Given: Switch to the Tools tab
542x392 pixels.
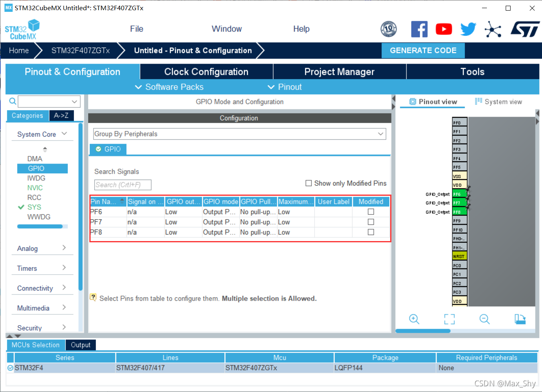Looking at the screenshot, I should pos(473,72).
